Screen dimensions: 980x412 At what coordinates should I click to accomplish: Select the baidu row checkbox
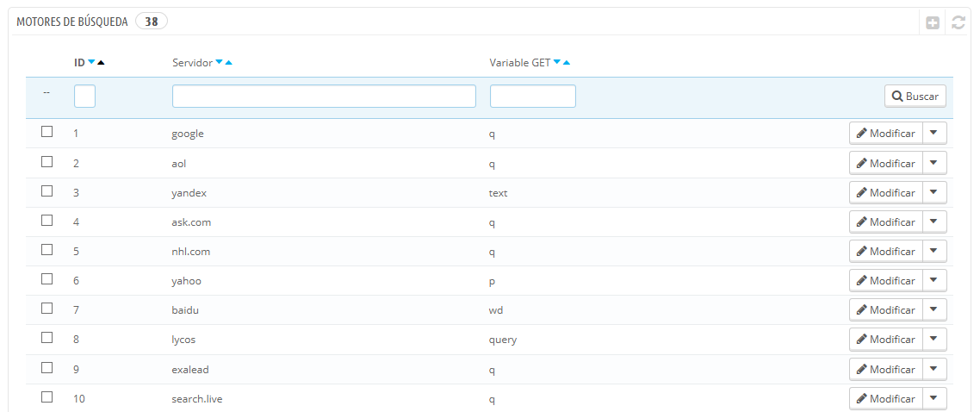pyautogui.click(x=47, y=309)
